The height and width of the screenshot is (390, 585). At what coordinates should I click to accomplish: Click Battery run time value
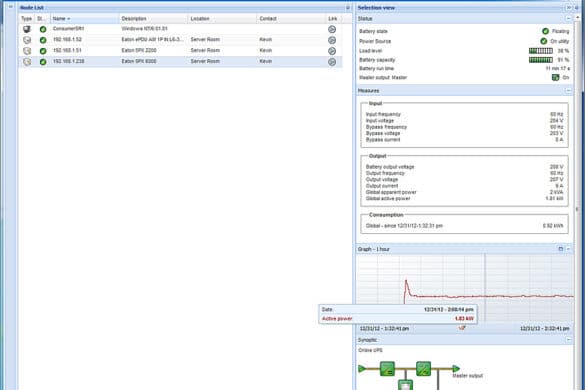tap(558, 69)
